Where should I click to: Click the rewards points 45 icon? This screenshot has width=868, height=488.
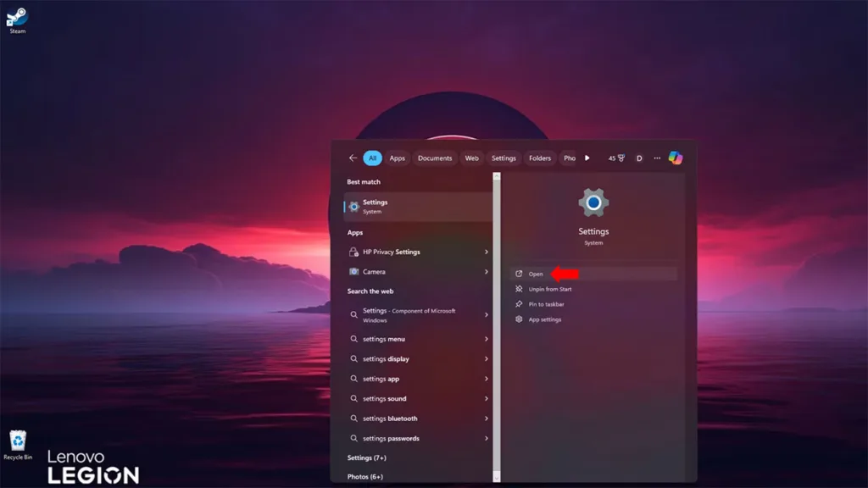[x=616, y=158]
